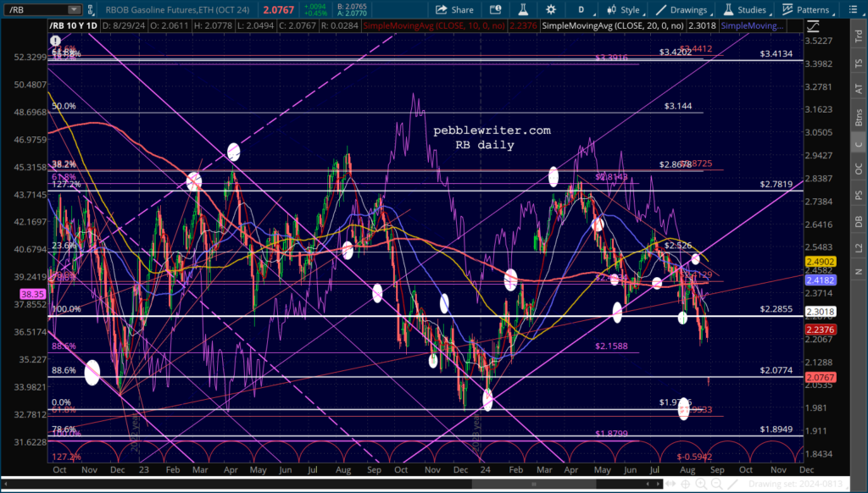
Task: Click the Share button
Action: click(x=454, y=10)
